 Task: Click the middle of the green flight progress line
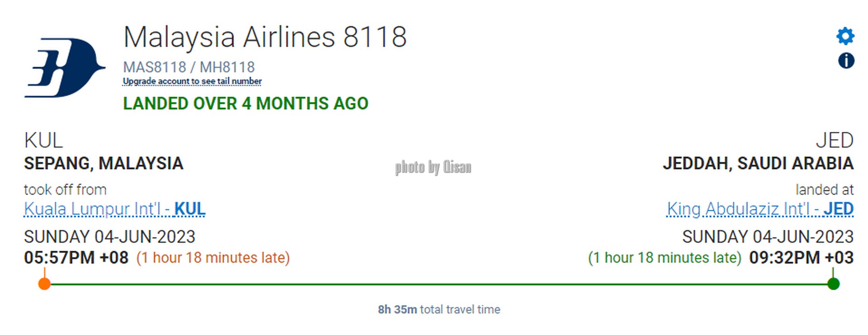pos(439,284)
